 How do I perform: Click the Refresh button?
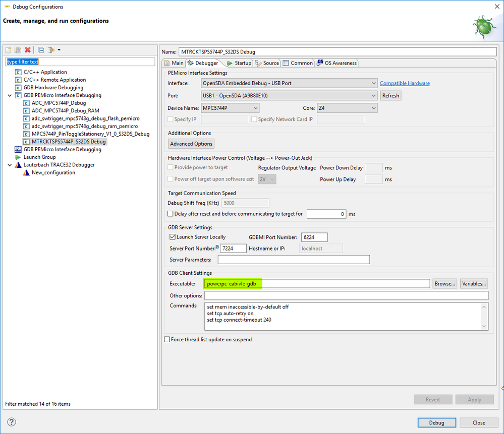(390, 95)
